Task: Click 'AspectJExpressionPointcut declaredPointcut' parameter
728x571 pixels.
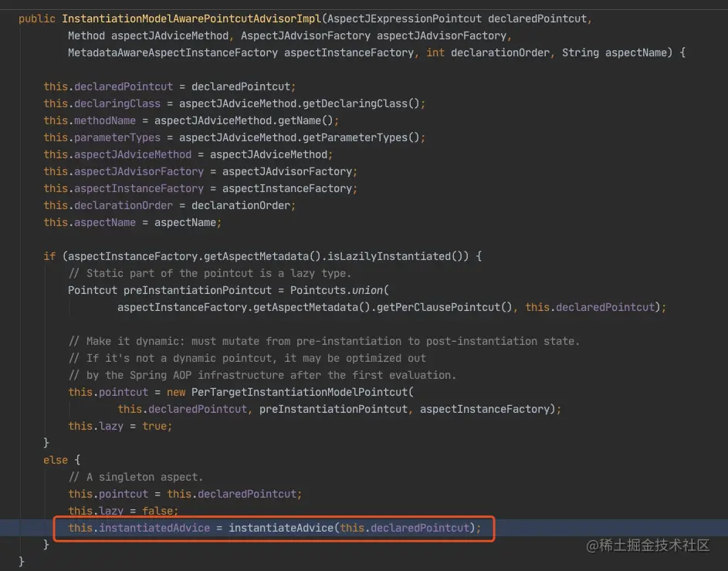Action: (457, 19)
